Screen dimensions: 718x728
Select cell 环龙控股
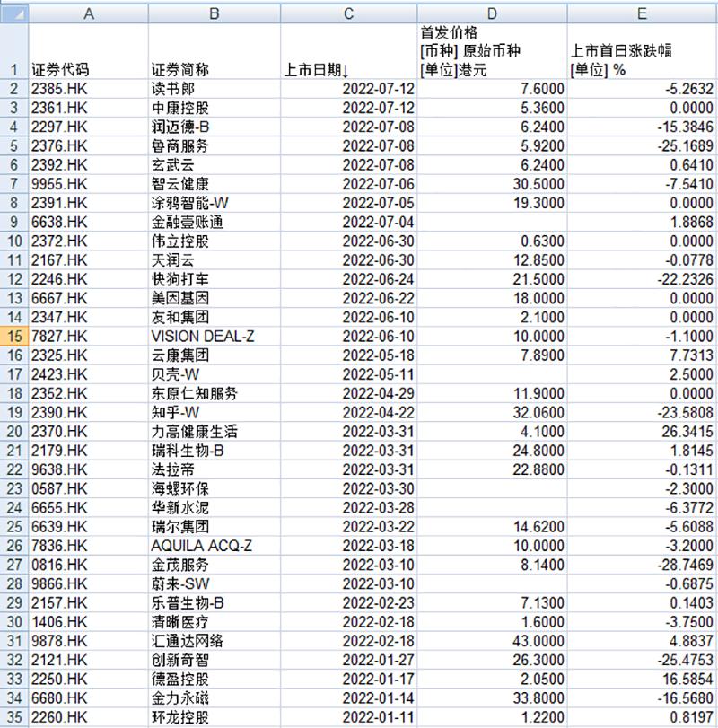[215, 717]
